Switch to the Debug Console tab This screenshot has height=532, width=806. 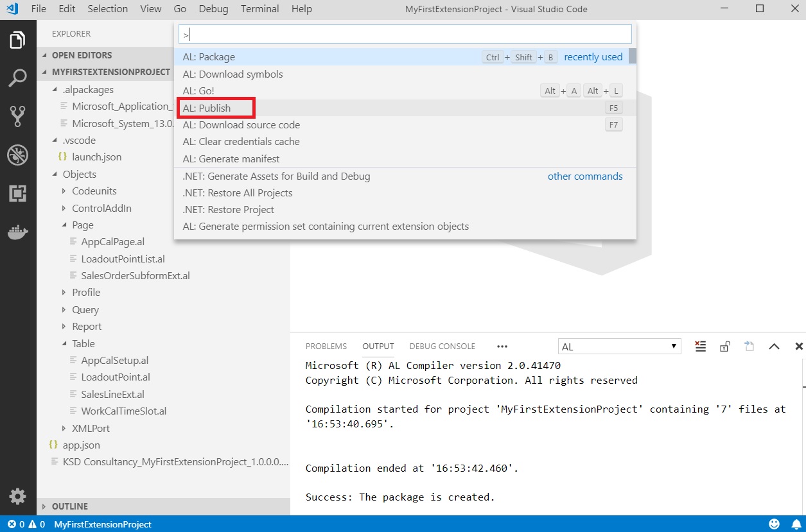pos(442,346)
